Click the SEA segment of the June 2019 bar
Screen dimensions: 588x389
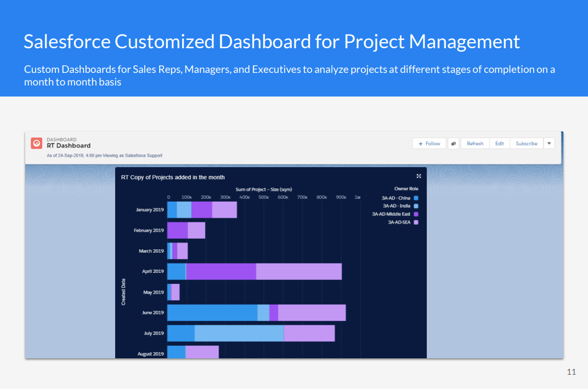click(x=312, y=313)
